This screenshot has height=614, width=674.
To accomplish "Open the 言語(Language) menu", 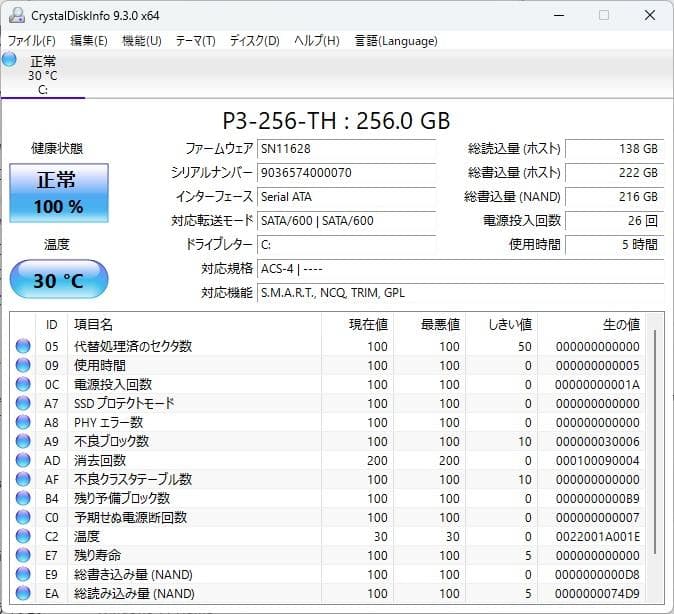I will [x=396, y=41].
